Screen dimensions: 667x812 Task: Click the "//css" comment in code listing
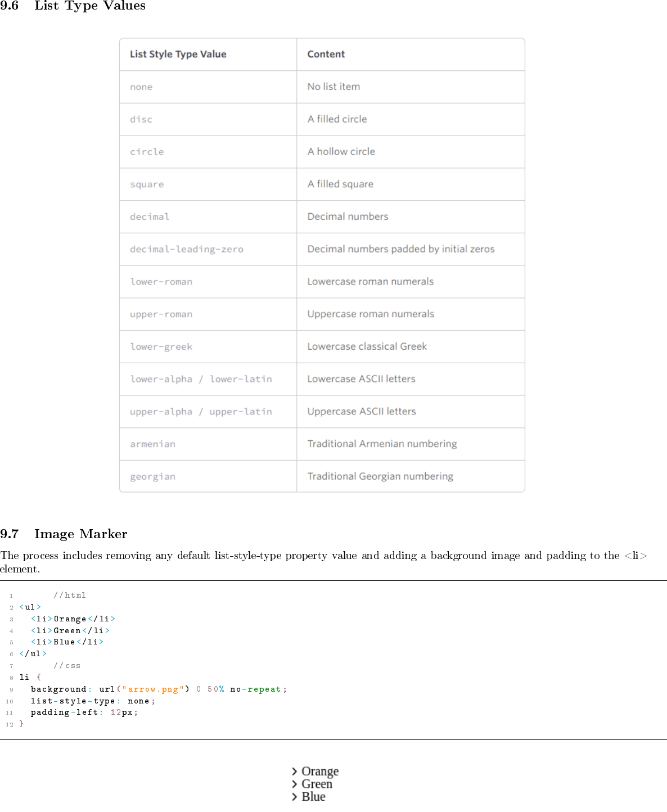pyautogui.click(x=67, y=666)
